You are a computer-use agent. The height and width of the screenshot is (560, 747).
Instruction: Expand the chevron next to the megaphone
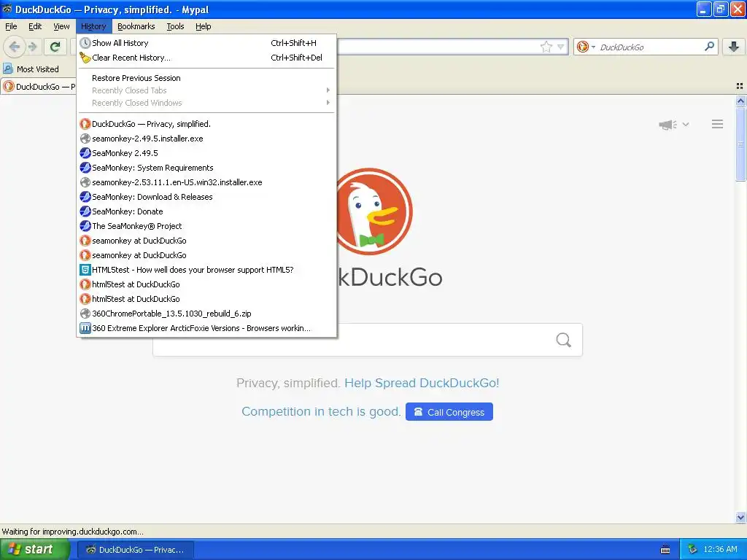pyautogui.click(x=686, y=124)
